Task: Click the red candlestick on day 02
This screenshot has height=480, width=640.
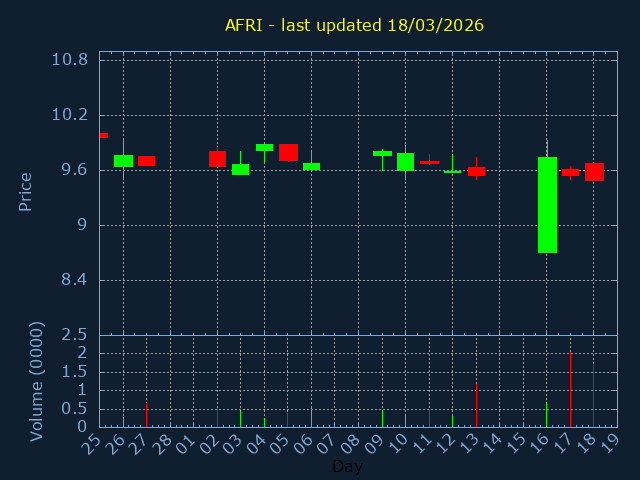Action: (x=217, y=159)
